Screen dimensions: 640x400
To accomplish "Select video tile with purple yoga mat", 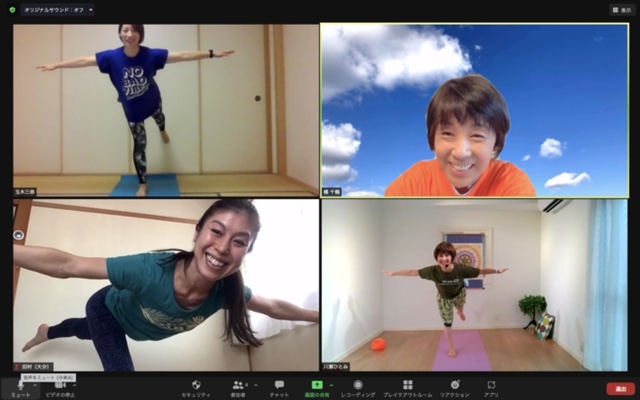I will tap(474, 285).
